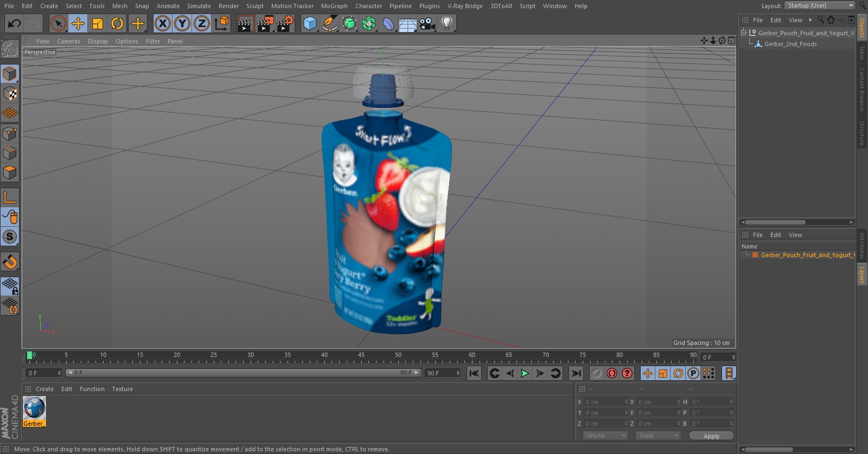Toggle Position keyframe recording

[648, 373]
